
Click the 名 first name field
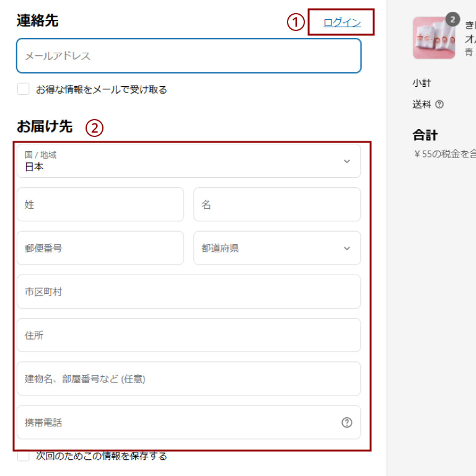tap(276, 205)
